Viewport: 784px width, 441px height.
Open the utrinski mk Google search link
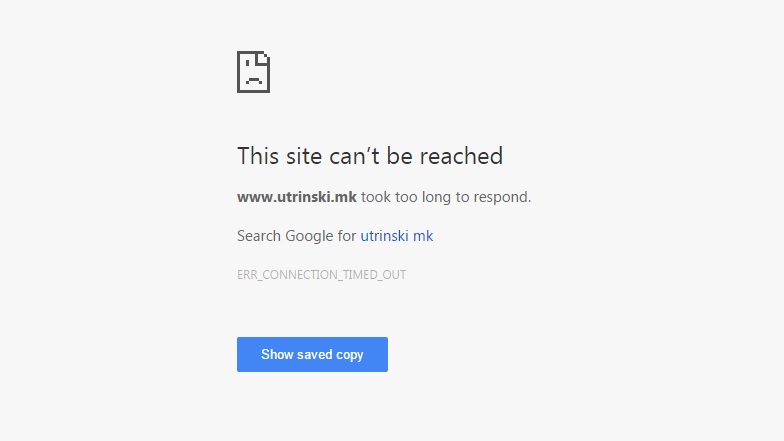click(396, 236)
